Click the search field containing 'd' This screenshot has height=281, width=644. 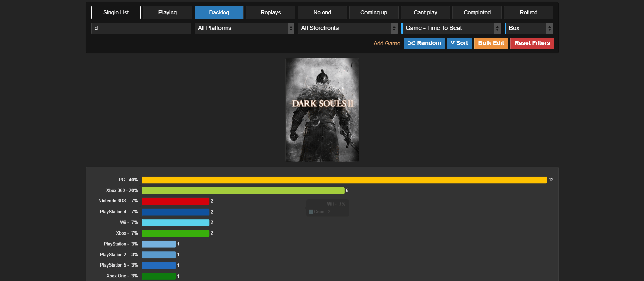coord(141,28)
